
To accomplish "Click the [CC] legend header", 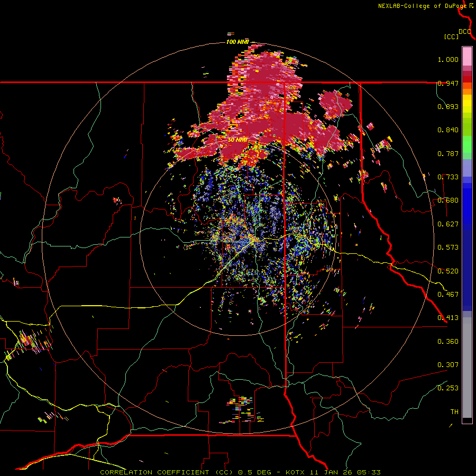I will pyautogui.click(x=451, y=36).
